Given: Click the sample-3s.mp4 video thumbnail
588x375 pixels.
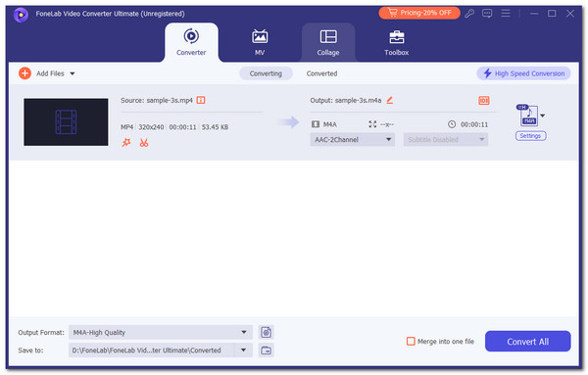Looking at the screenshot, I should click(66, 122).
